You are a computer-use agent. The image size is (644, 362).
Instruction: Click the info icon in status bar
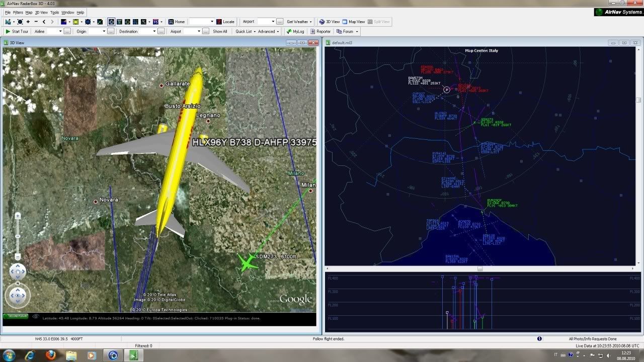tap(540, 339)
